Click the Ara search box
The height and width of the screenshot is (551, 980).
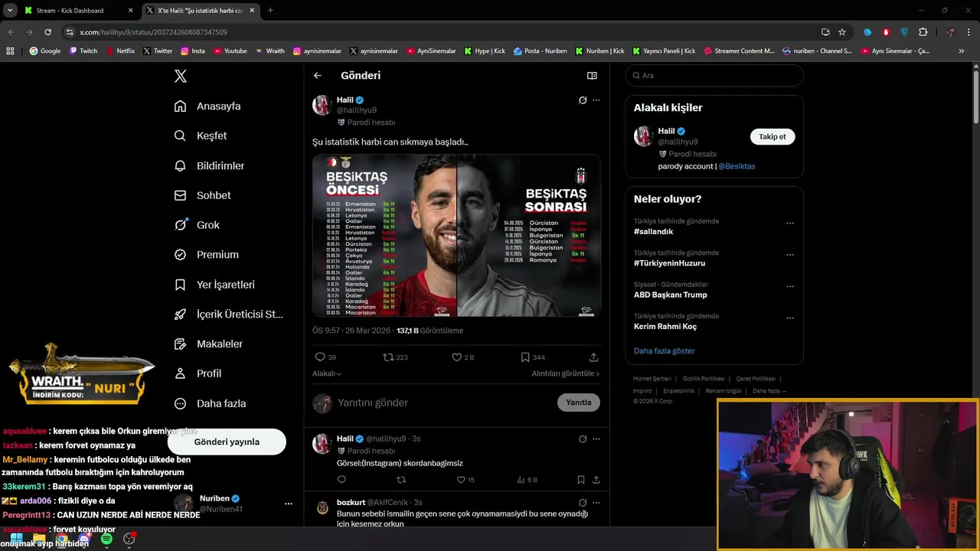[x=714, y=76]
